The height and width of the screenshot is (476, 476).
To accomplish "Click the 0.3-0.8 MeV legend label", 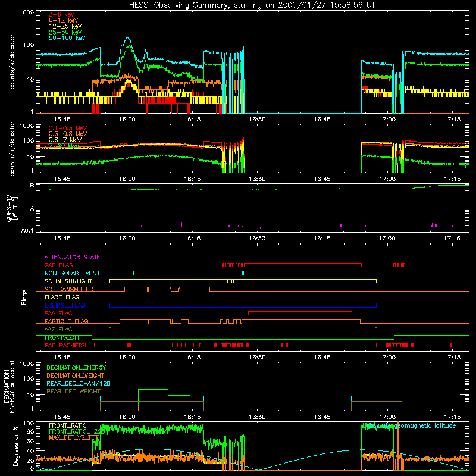I will (68, 134).
